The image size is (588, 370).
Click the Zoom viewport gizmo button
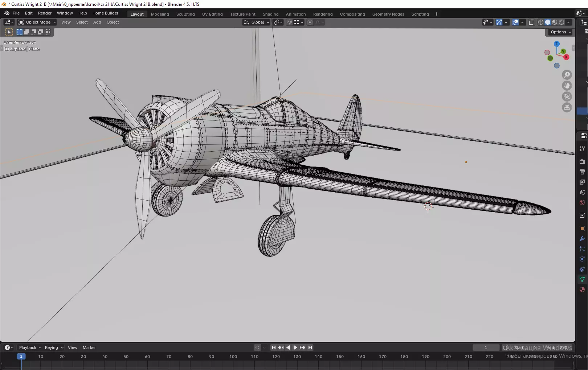[567, 75]
